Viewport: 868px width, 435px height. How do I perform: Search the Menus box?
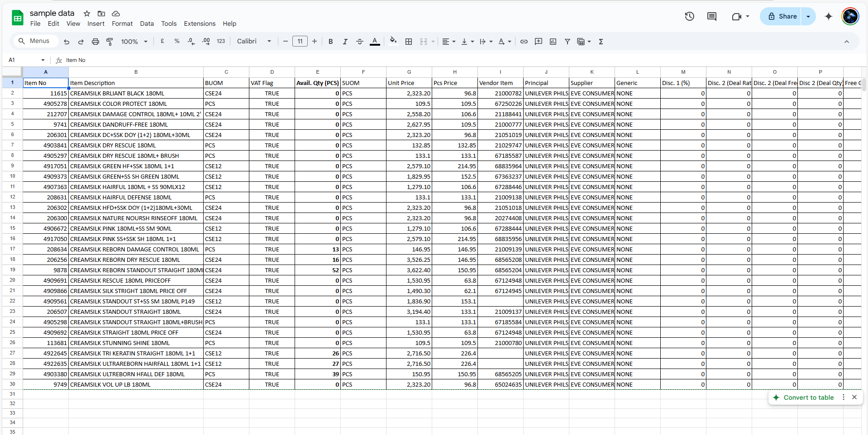pos(35,41)
